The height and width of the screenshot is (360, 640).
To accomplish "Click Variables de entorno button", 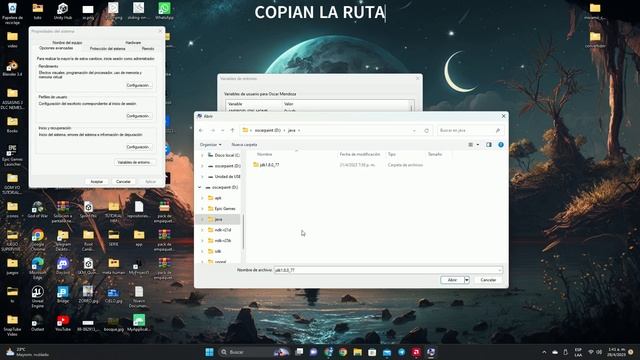I will (x=134, y=162).
